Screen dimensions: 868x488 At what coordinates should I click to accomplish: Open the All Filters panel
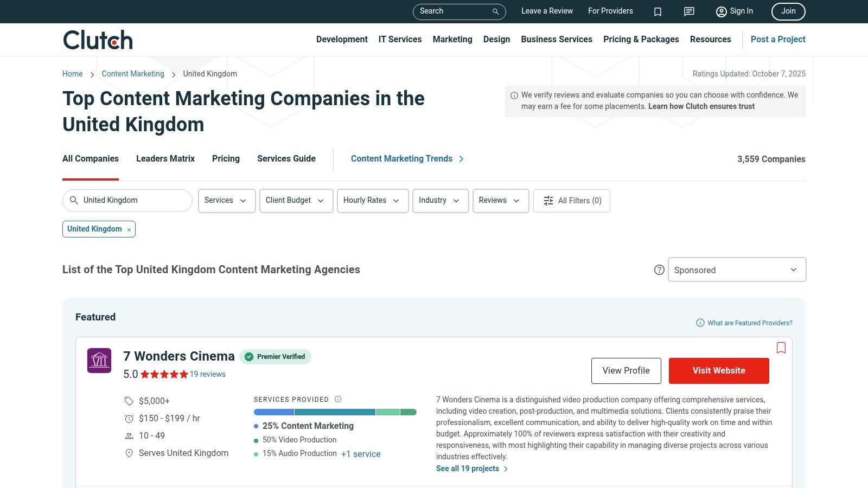[572, 201]
